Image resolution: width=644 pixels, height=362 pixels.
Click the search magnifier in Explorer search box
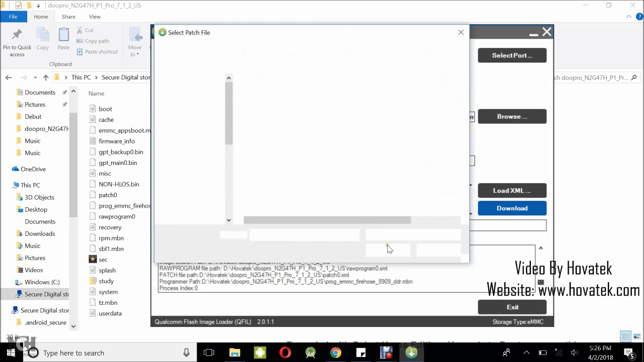(634, 77)
